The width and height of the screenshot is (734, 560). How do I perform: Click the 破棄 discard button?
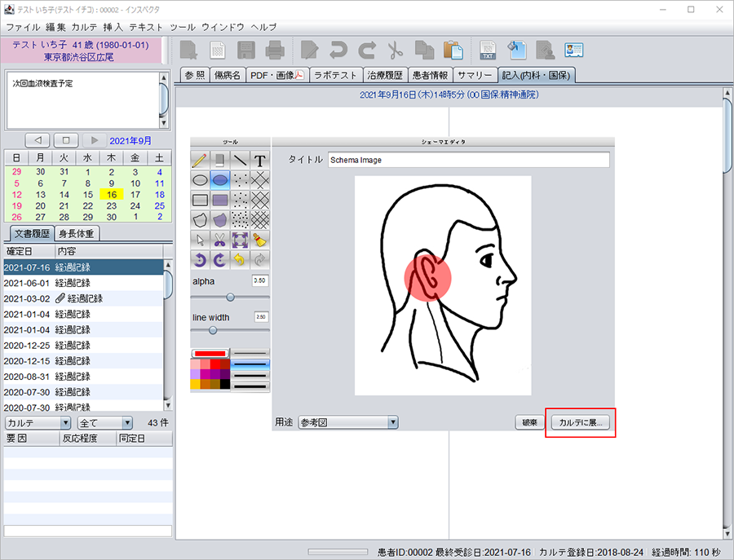(x=530, y=422)
